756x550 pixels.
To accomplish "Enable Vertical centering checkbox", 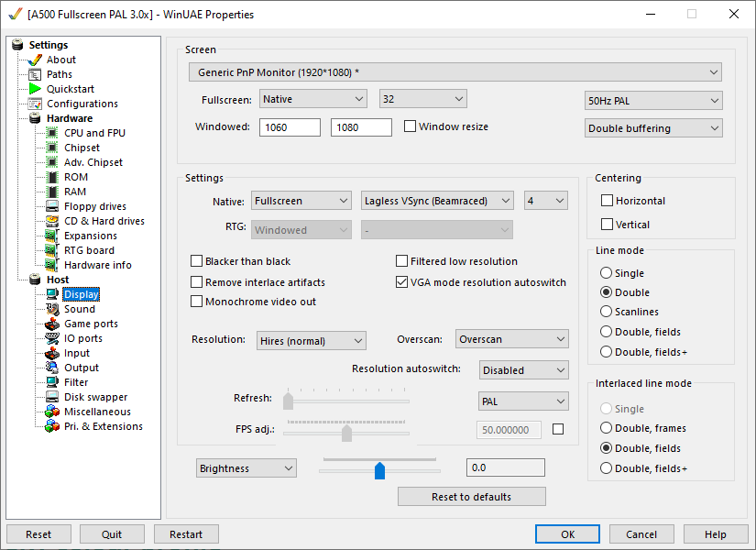I will [607, 225].
